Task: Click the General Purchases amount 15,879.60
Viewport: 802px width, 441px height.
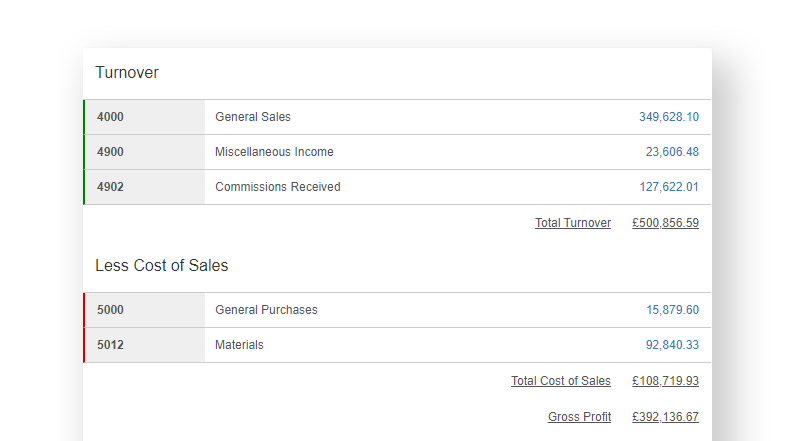Action: pos(672,310)
